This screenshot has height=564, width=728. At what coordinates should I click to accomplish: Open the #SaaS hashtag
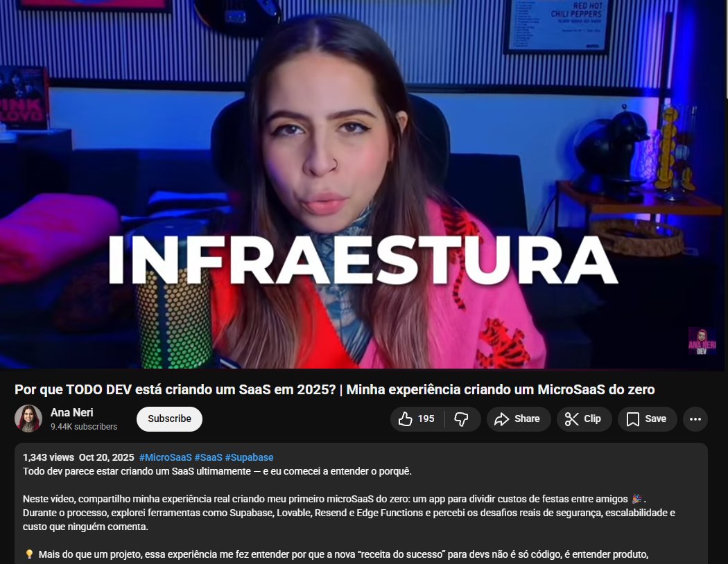click(209, 457)
